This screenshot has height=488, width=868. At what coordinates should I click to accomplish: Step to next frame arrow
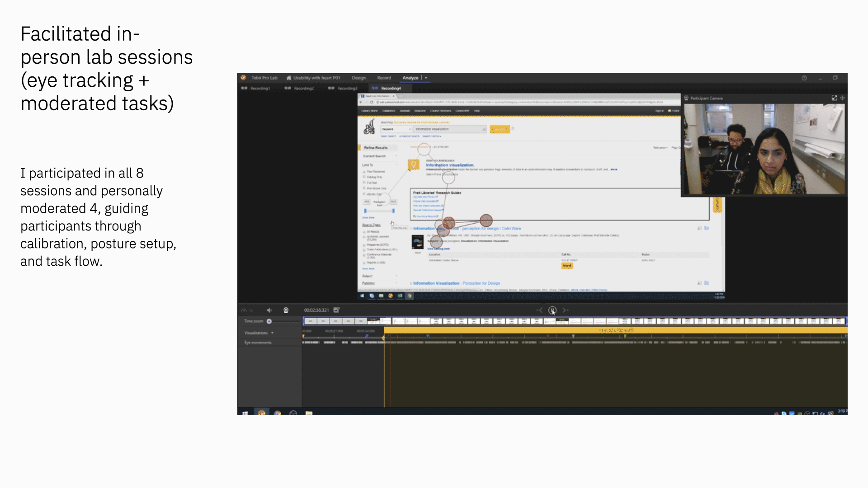(565, 310)
